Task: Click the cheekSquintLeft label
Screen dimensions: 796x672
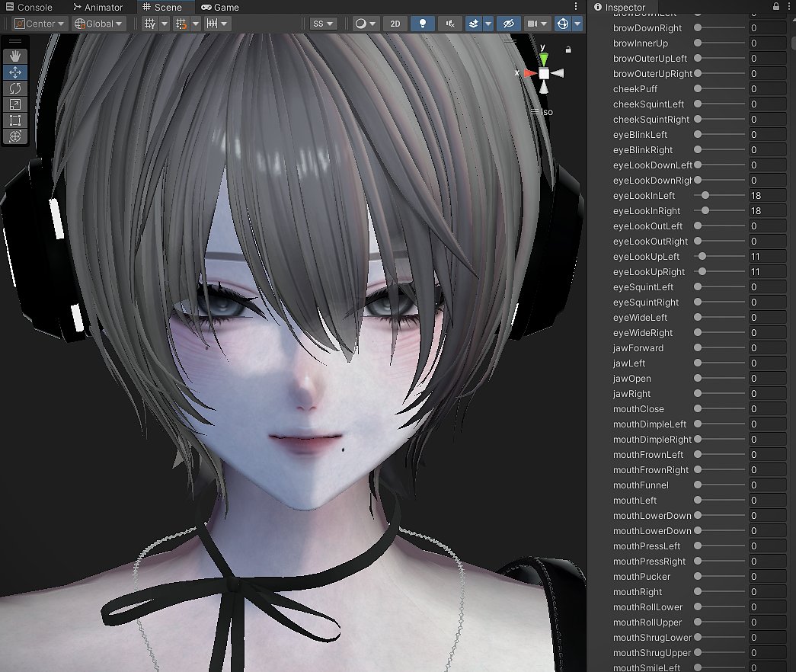Action: click(x=648, y=104)
